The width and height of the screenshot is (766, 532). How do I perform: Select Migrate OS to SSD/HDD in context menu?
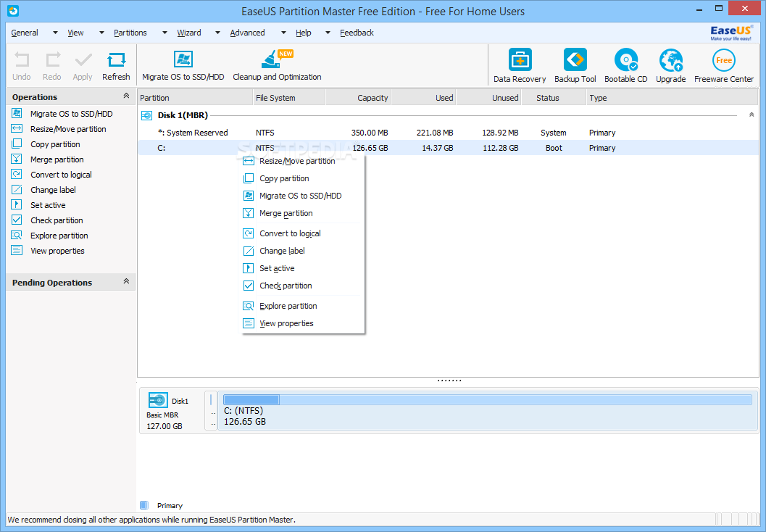coord(301,196)
